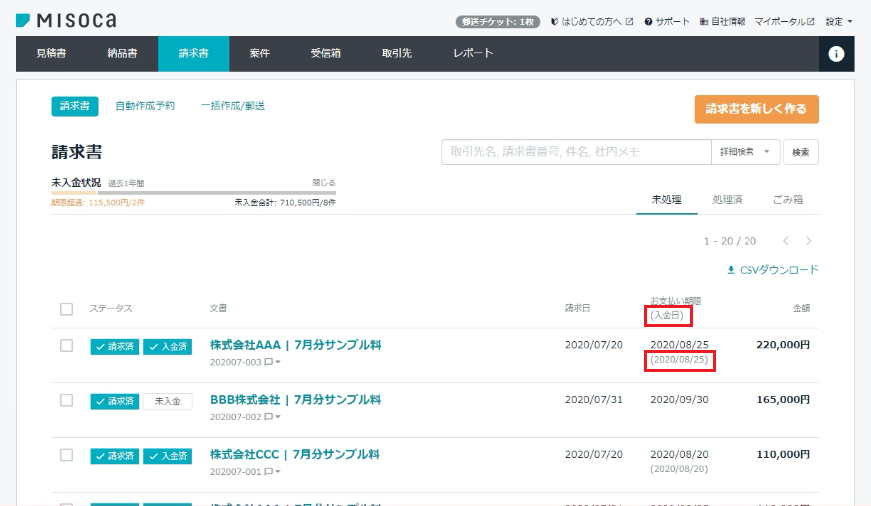This screenshot has height=506, width=871.
Task: Go to previous page arrow
Action: tap(785, 241)
